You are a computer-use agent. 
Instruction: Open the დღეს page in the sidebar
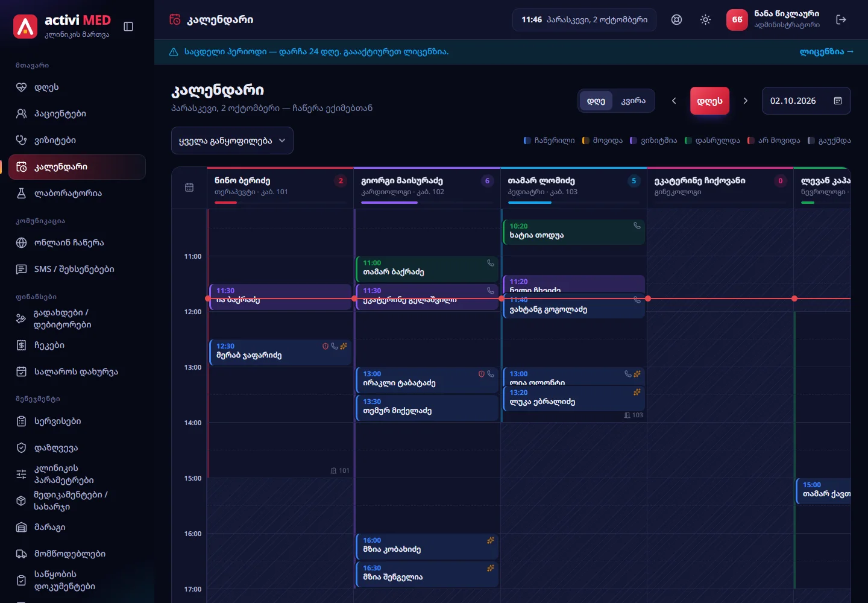[x=77, y=87]
